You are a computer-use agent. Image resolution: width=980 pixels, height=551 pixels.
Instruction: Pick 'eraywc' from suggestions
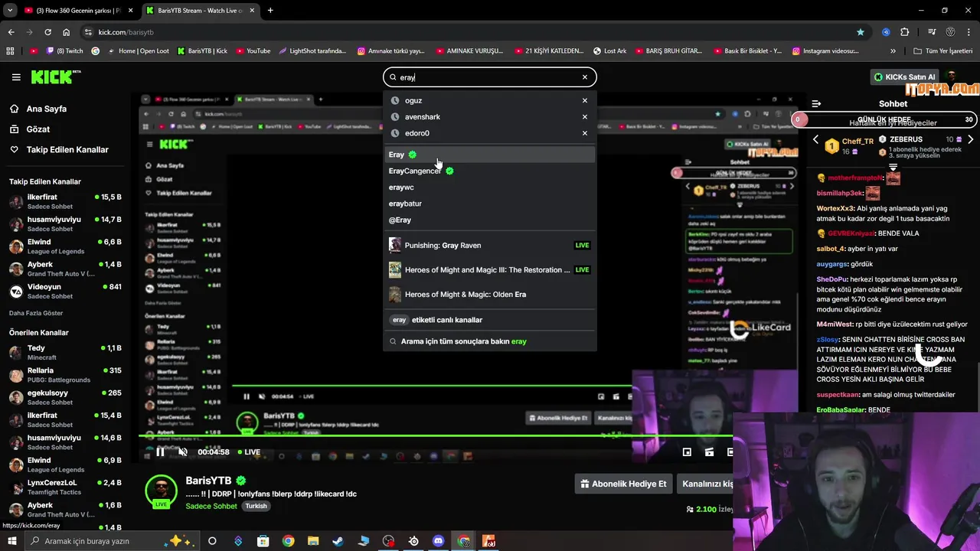click(x=490, y=187)
